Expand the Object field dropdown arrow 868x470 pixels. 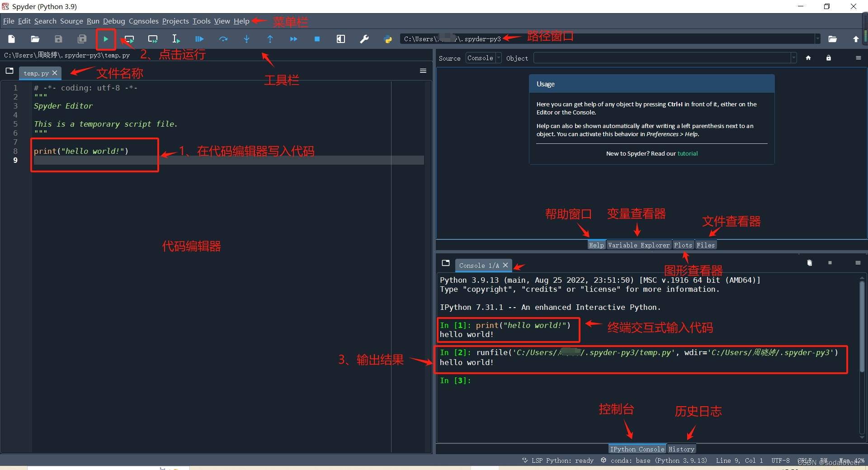coord(793,58)
